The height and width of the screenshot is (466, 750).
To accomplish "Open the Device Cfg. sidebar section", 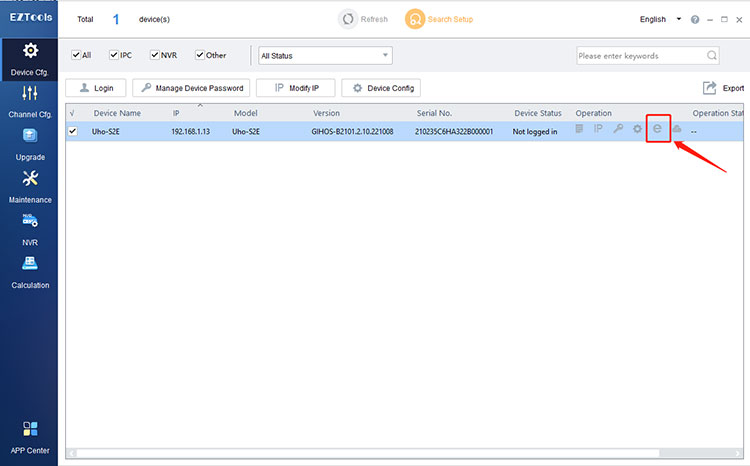I will pyautogui.click(x=30, y=59).
